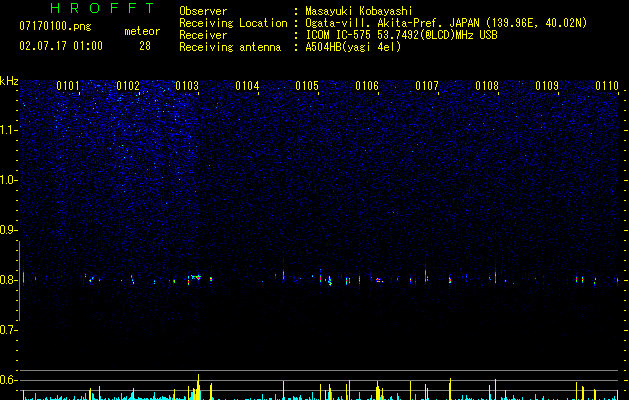Click the 0110 time marker
This screenshot has height=400, width=629.
point(607,86)
